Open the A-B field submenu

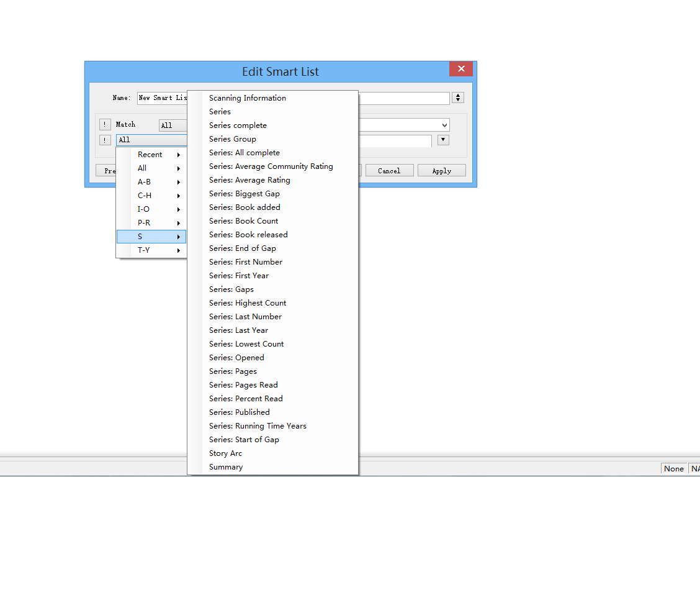(x=151, y=182)
